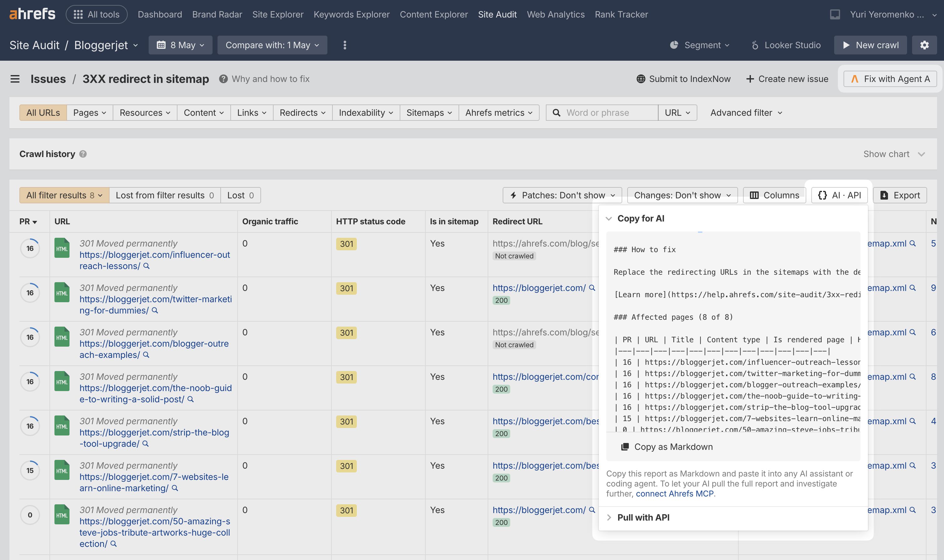Viewport: 944px width, 560px height.
Task: Click the notifications screen icon near username
Action: pos(835,14)
